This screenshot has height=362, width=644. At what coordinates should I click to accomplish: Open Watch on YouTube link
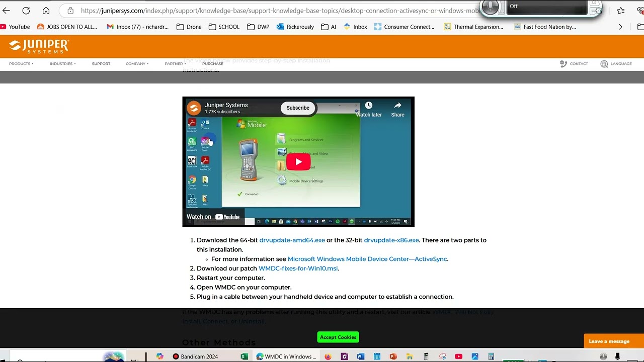(213, 217)
